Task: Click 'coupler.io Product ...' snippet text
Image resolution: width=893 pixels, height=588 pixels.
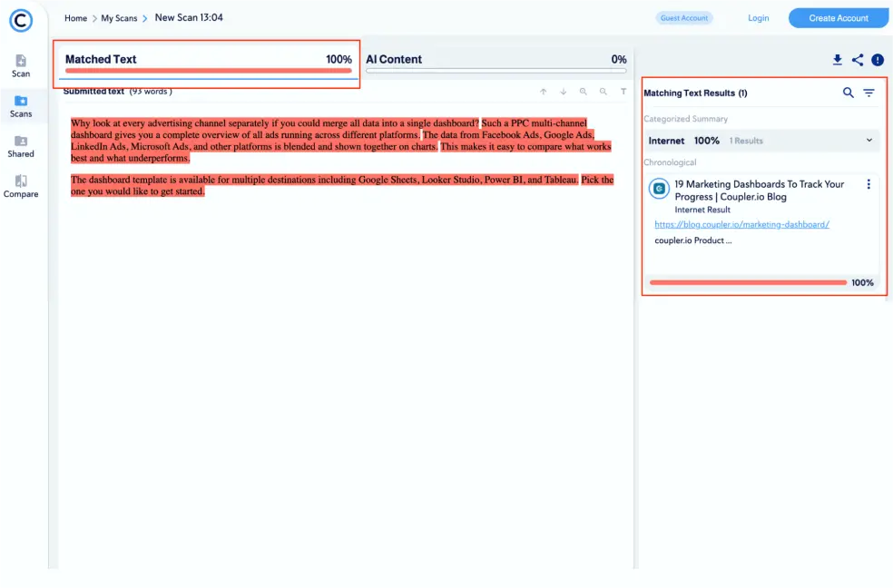Action: [x=693, y=240]
